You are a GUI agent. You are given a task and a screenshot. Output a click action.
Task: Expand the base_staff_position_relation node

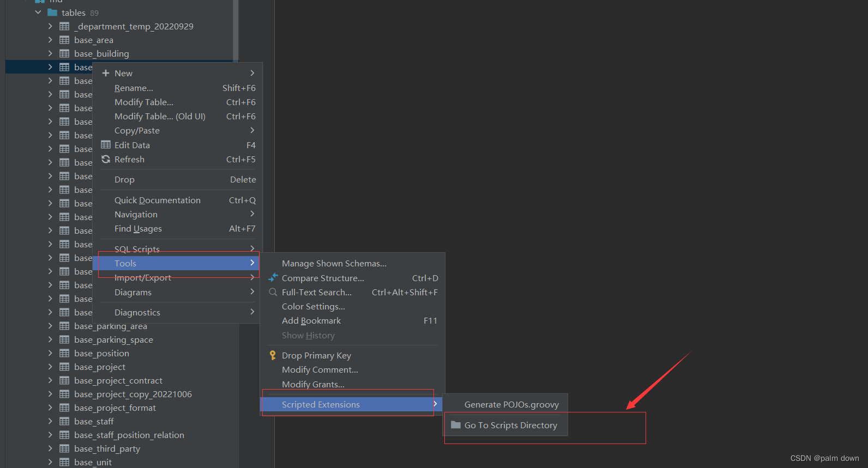pos(50,435)
